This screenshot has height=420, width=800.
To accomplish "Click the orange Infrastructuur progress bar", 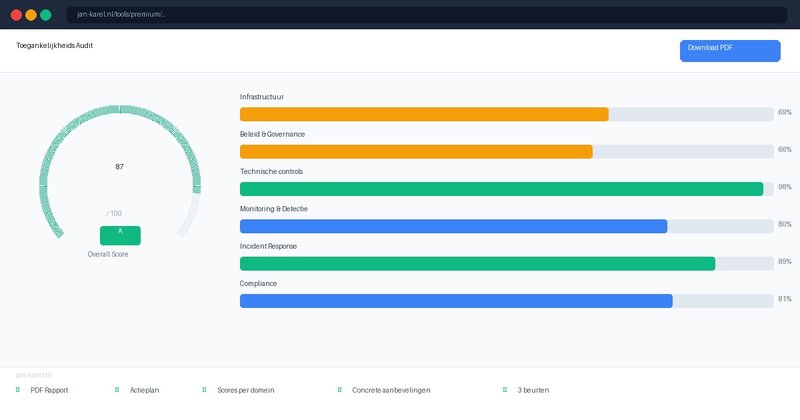I will pyautogui.click(x=424, y=114).
